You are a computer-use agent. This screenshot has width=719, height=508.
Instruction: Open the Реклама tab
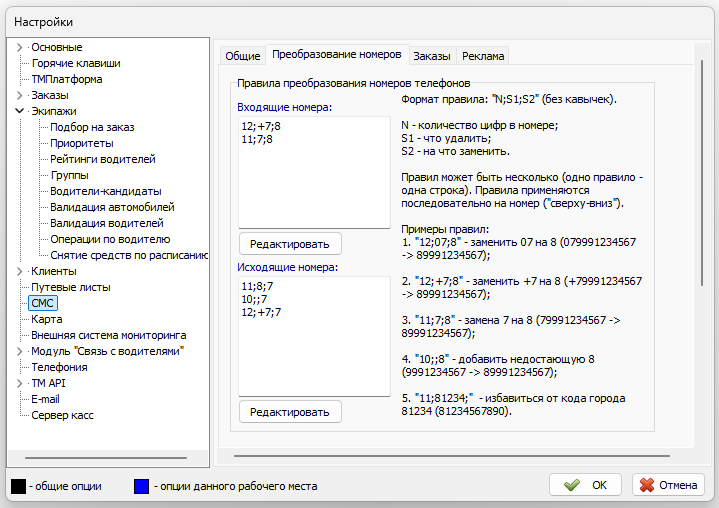point(483,56)
